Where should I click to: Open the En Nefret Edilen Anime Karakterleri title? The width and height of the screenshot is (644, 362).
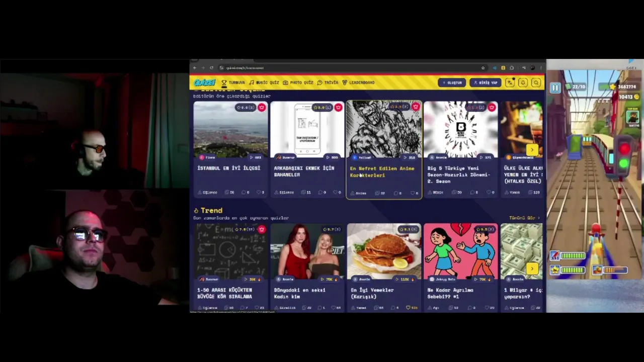(382, 172)
